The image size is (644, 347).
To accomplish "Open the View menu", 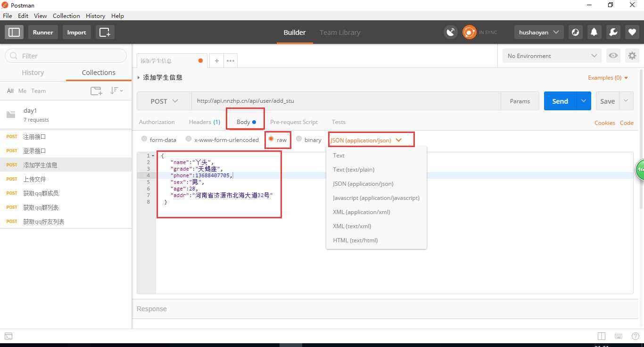I will [41, 16].
